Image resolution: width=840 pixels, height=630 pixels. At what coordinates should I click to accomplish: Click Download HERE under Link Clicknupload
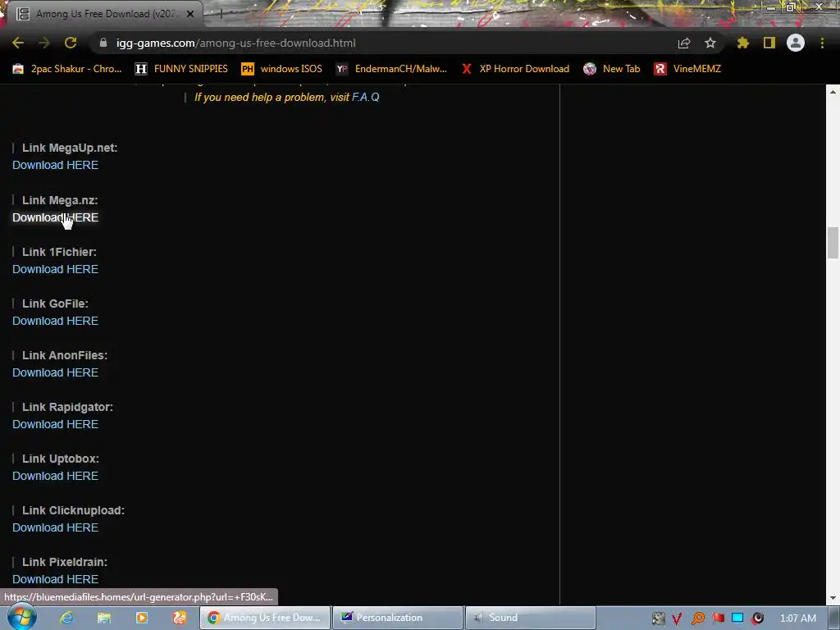point(55,527)
